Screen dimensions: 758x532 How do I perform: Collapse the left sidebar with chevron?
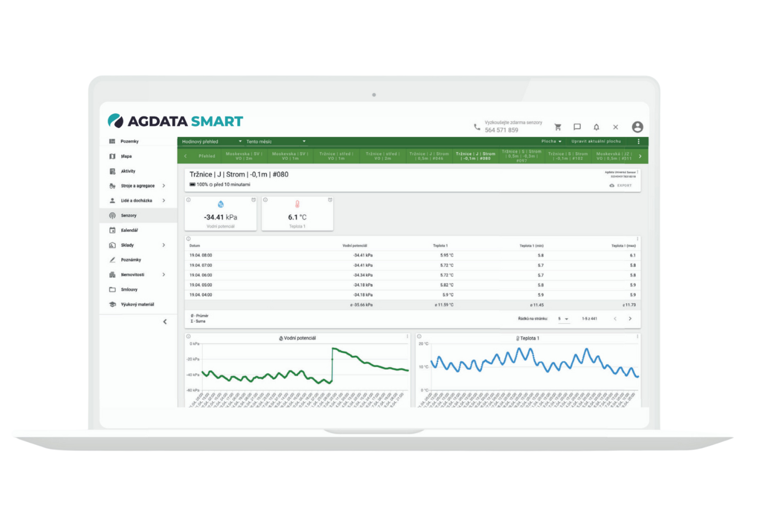click(x=165, y=321)
